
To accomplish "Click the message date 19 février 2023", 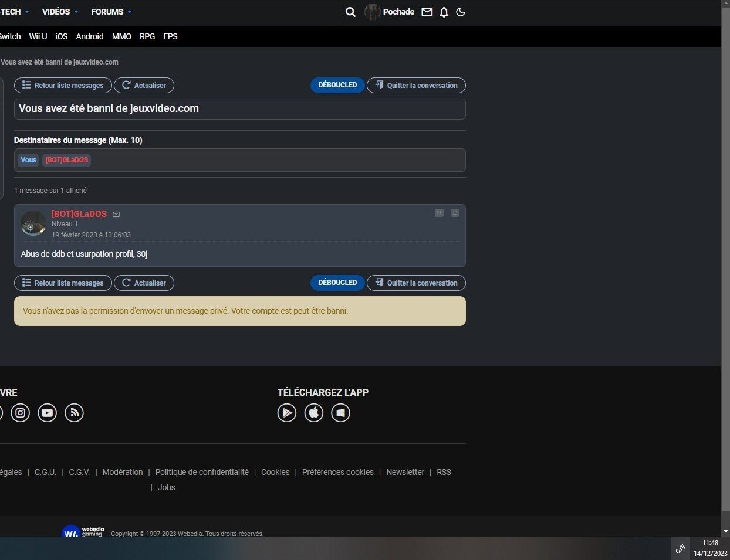I will [91, 235].
